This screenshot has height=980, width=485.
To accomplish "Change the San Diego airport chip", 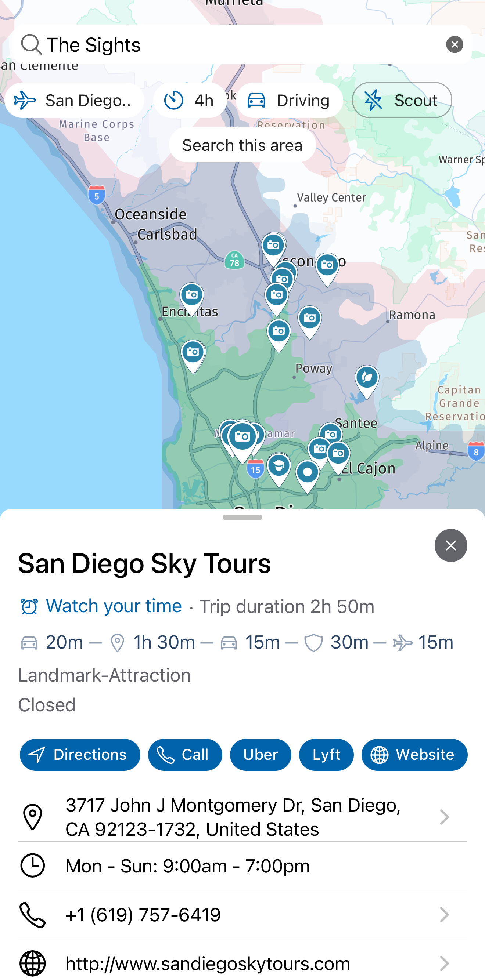I will tap(74, 101).
